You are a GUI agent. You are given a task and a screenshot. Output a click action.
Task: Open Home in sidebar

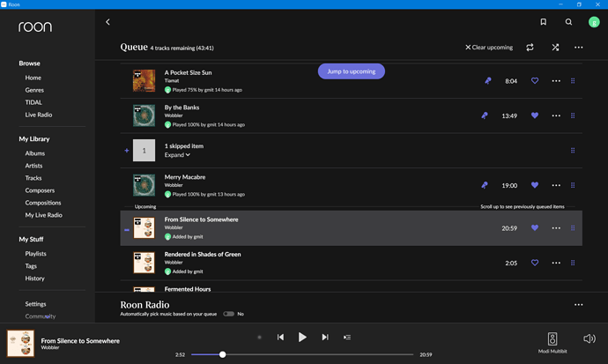pos(33,78)
